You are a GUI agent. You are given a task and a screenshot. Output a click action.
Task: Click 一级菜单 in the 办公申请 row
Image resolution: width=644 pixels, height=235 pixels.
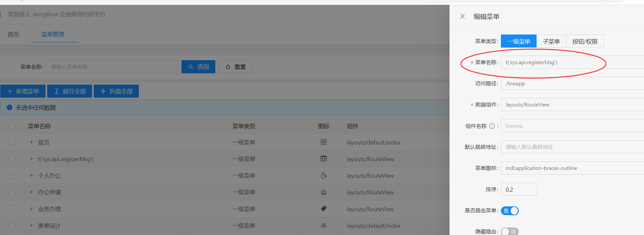point(244,192)
